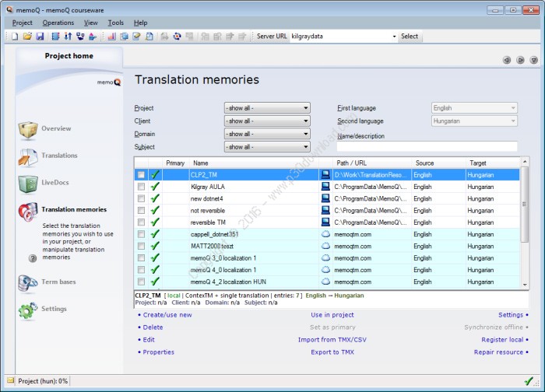This screenshot has width=545, height=392.
Task: Open the Subject filter dropdown
Action: click(267, 147)
